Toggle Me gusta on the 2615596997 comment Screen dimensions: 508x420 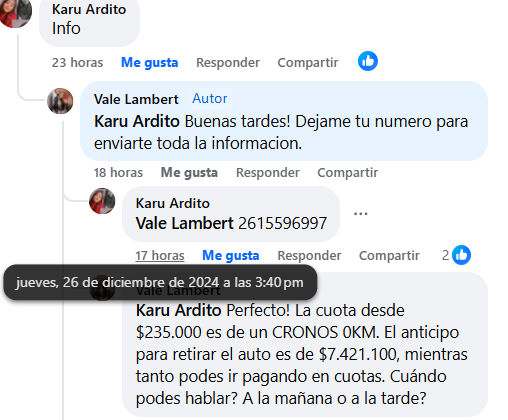point(231,255)
